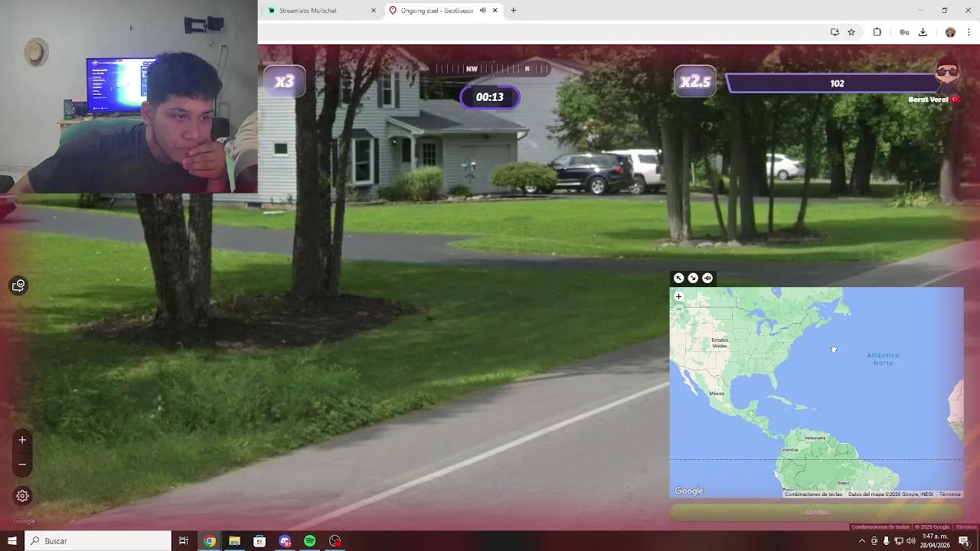Open the Windows notification center
This screenshot has height=551, width=980.
(964, 541)
